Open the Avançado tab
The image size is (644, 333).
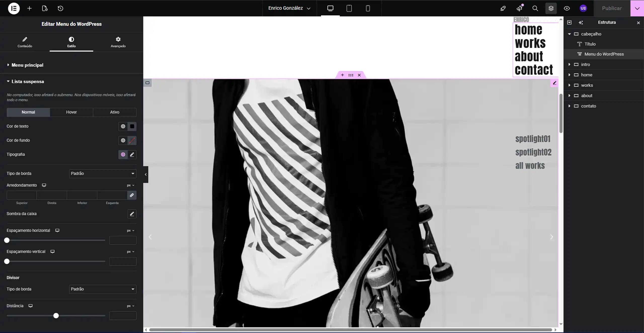[x=118, y=42]
